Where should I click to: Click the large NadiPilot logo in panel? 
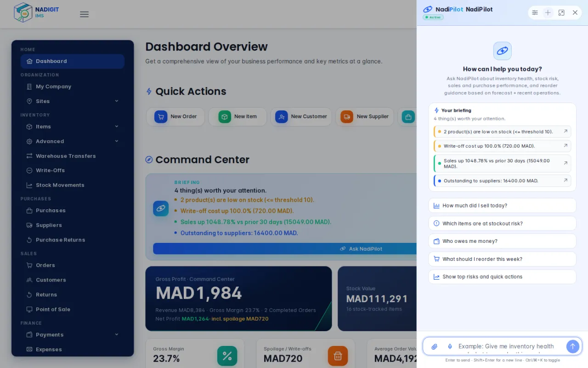click(x=502, y=51)
